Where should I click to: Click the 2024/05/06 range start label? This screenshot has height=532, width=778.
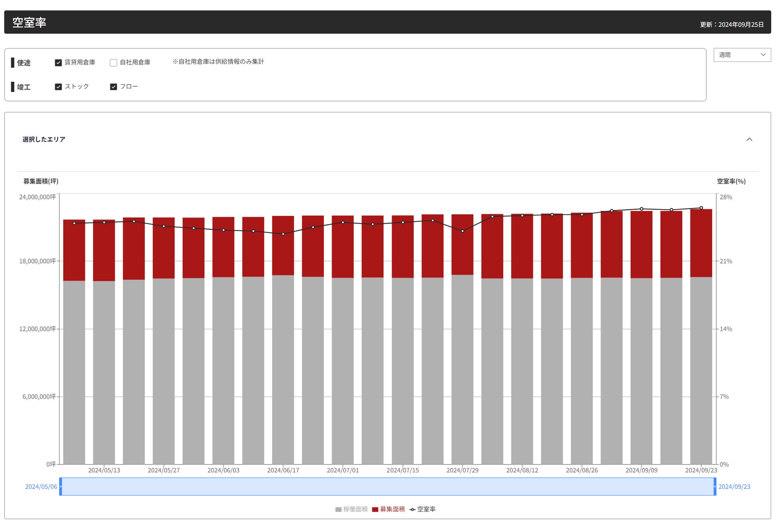(x=41, y=487)
